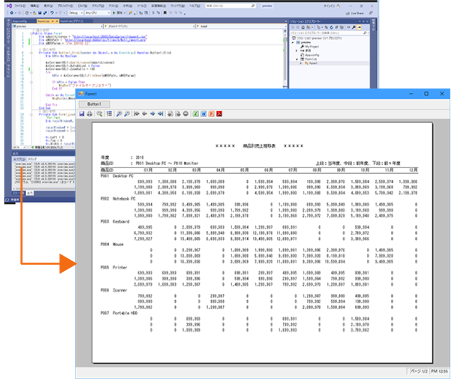
Task: Click the print preview magnifier icon
Action: click(x=99, y=114)
